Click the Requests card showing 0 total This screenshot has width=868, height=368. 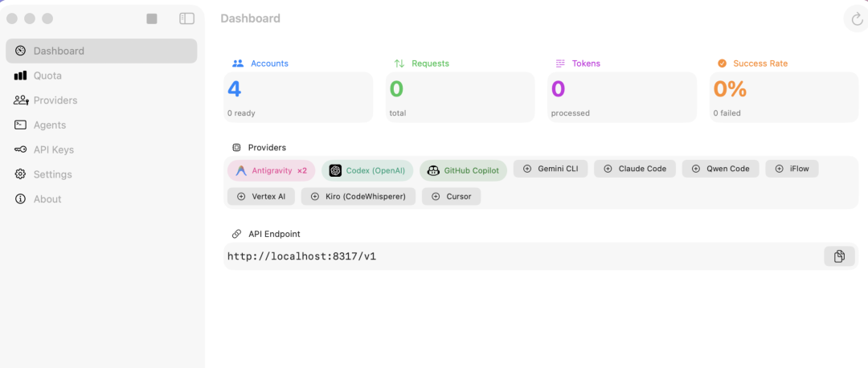click(x=460, y=97)
